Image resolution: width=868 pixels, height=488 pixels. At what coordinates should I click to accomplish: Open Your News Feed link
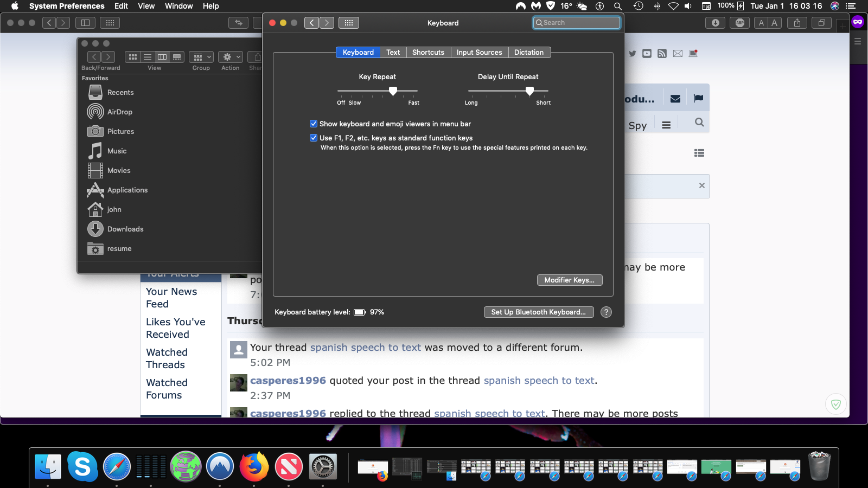171,298
